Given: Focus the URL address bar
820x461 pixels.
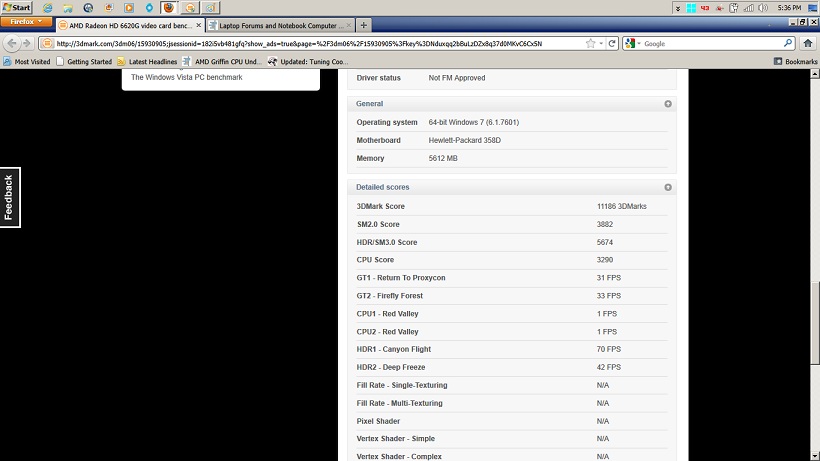Looking at the screenshot, I should coord(319,43).
